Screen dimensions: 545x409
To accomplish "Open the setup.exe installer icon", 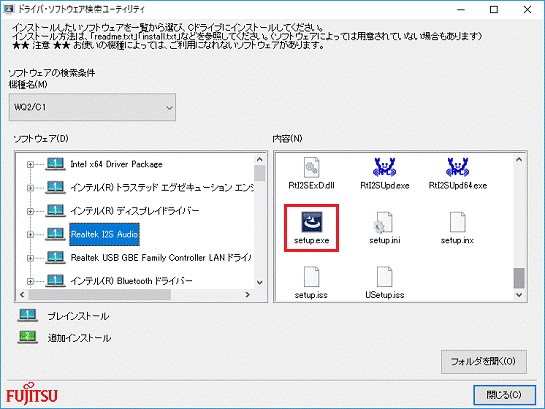I will coord(311,222).
